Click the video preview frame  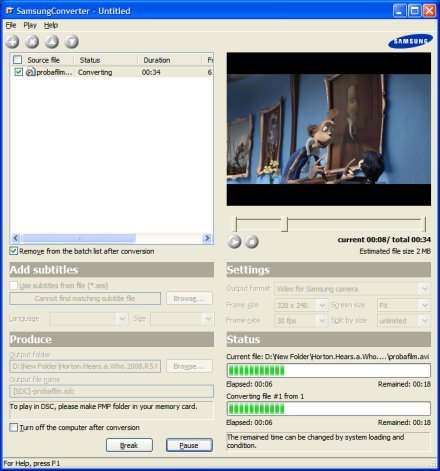pos(329,129)
